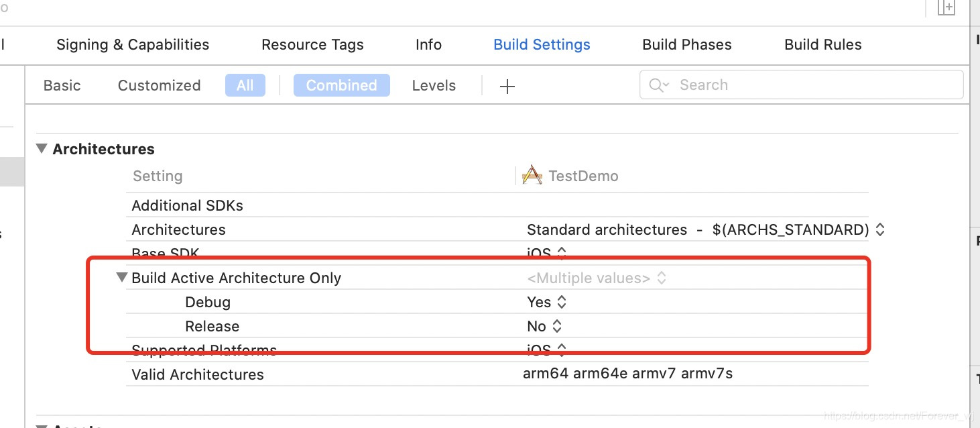Image resolution: width=980 pixels, height=428 pixels.
Task: Open the Debug Yes value popup
Action: coord(546,302)
